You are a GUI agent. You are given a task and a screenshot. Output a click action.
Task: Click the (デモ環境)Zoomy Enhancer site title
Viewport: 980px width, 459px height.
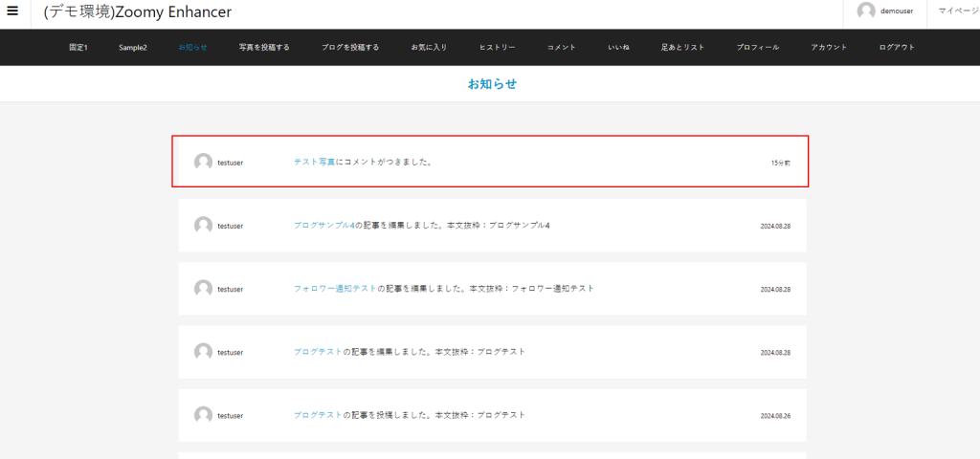(138, 12)
